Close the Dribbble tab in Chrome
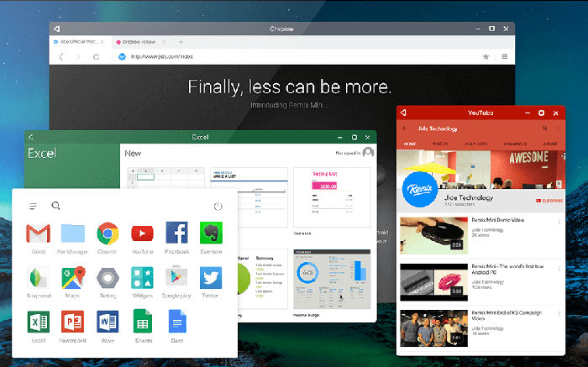The height and width of the screenshot is (367, 588). click(x=164, y=42)
